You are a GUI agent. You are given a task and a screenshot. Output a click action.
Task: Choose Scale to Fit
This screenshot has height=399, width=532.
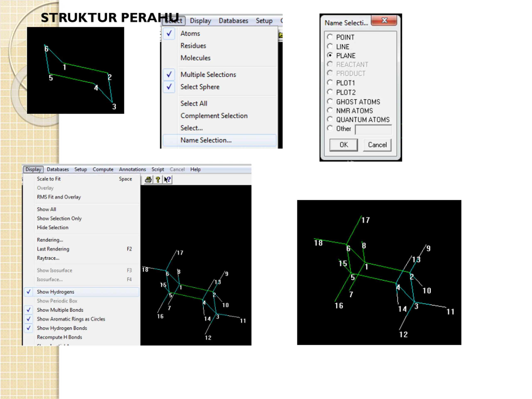coord(81,179)
